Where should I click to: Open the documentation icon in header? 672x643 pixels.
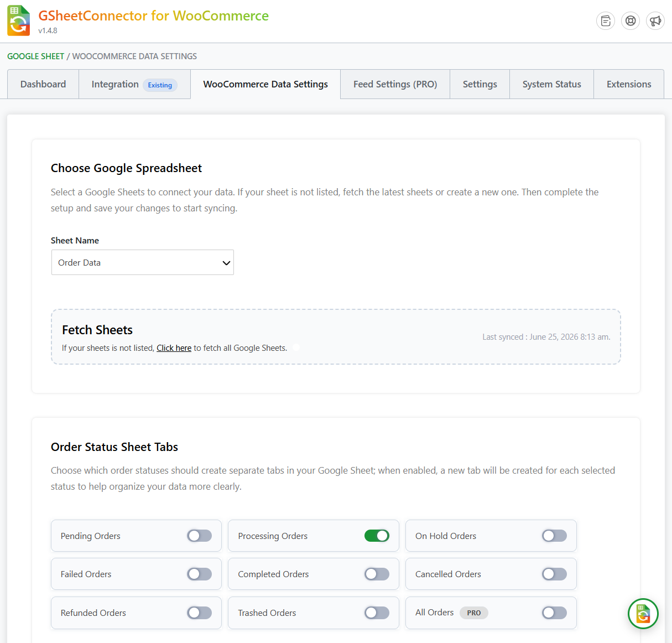(606, 21)
